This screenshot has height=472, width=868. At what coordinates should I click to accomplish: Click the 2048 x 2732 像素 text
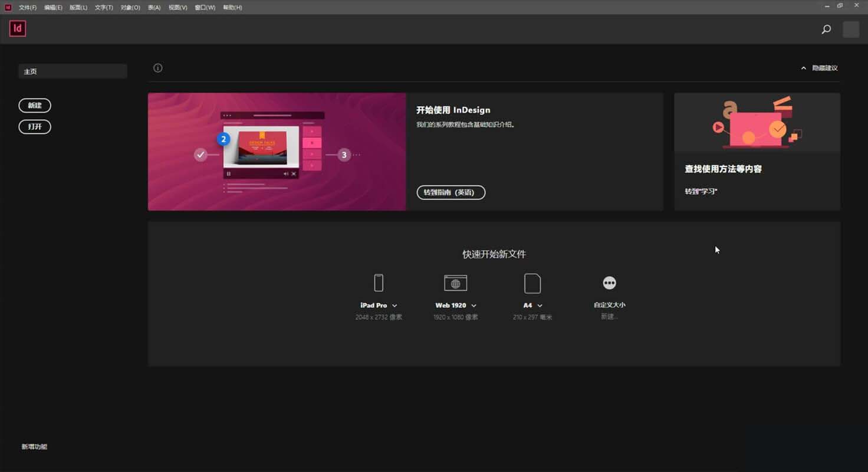click(x=379, y=317)
